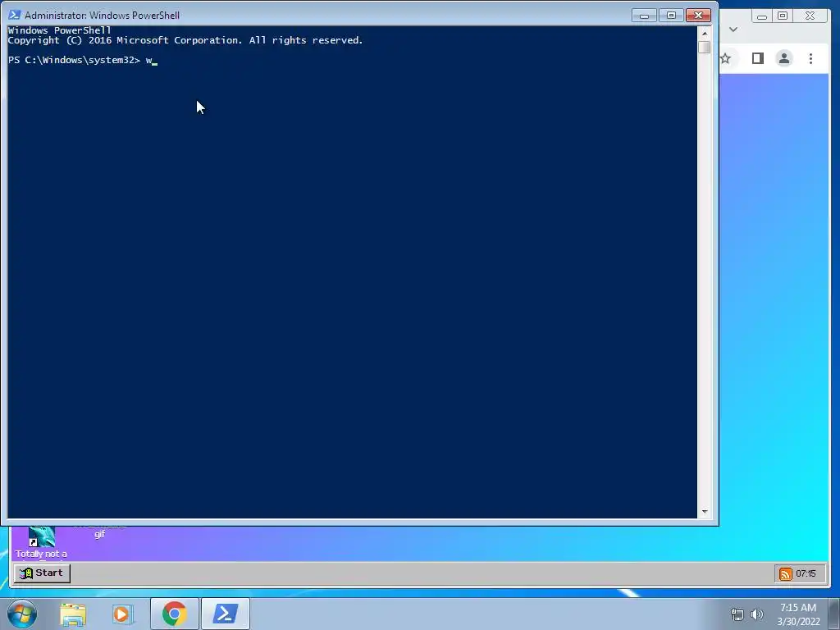Minimize the PowerShell window
Image resolution: width=840 pixels, height=630 pixels.
point(644,16)
